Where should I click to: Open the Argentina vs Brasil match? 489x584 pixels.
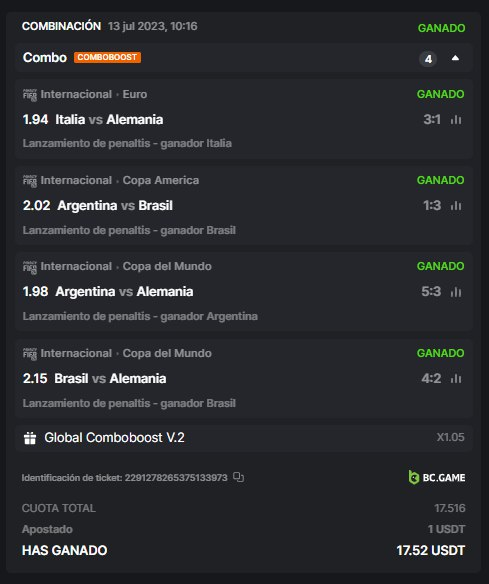tap(115, 206)
